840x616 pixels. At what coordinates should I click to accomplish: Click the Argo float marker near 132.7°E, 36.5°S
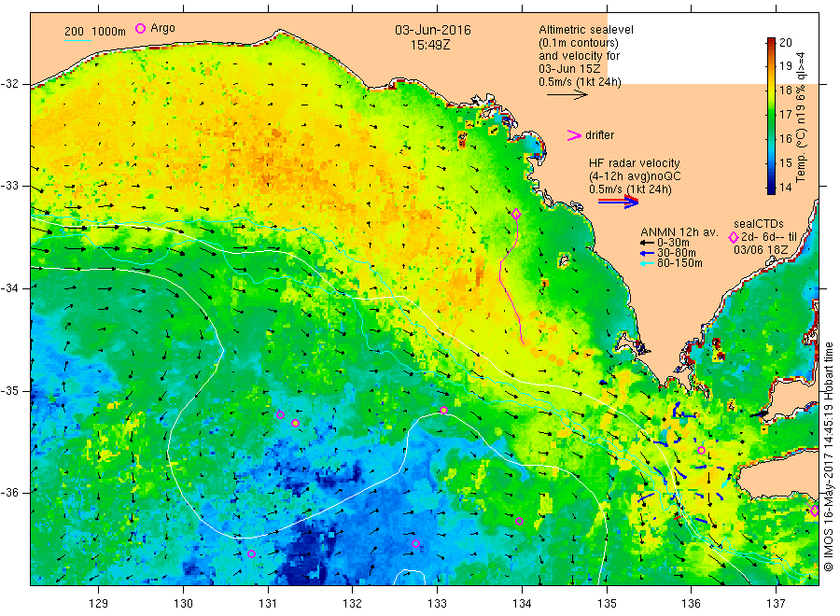415,544
